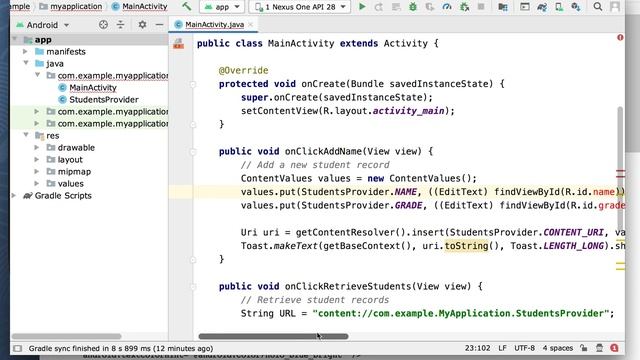Click the gutter class icon beside MainActivity declaration

pyautogui.click(x=178, y=43)
